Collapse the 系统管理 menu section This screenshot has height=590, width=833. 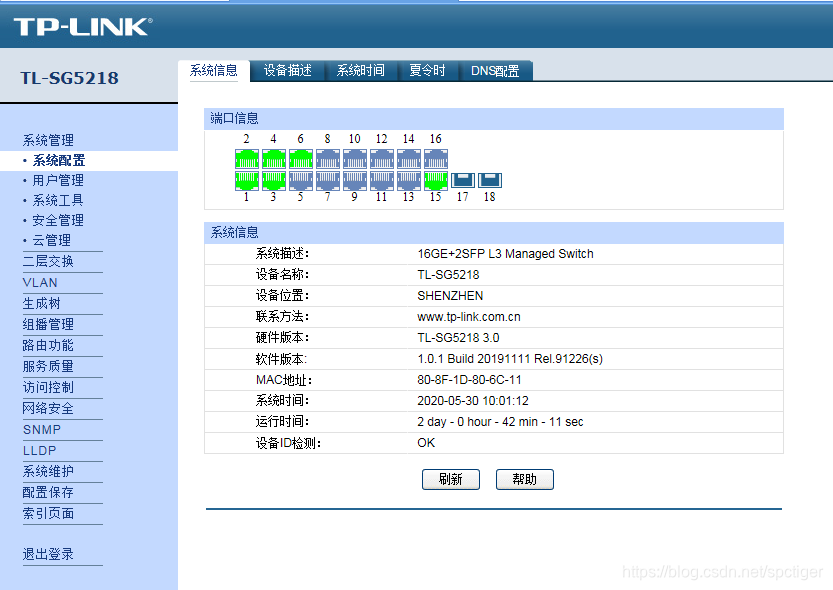coord(48,140)
